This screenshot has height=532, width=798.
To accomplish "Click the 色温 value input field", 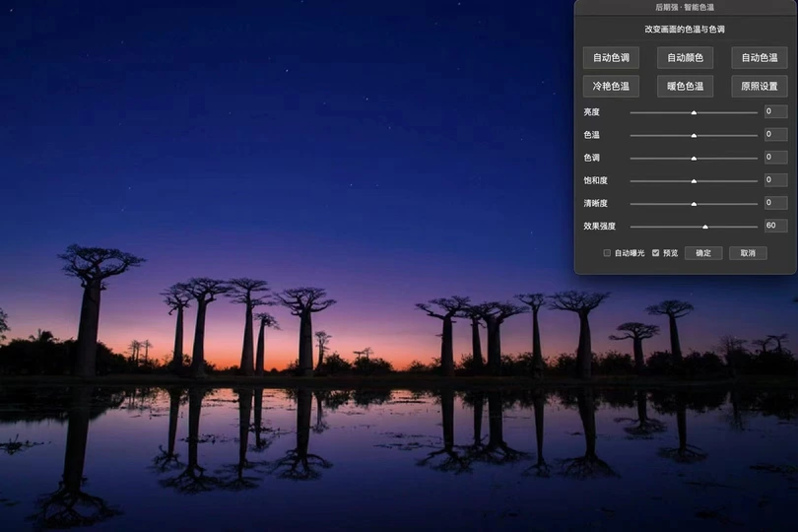I will coord(775,135).
